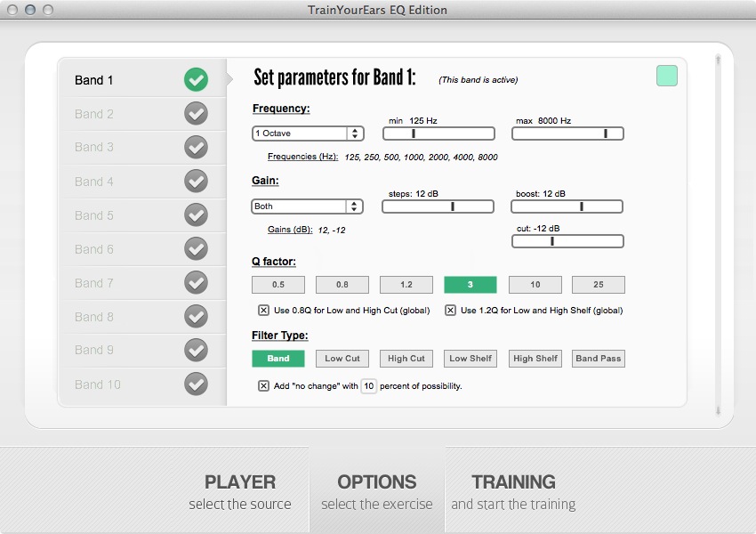Click the window title TrainYourEars EQ Edition

tap(377, 10)
